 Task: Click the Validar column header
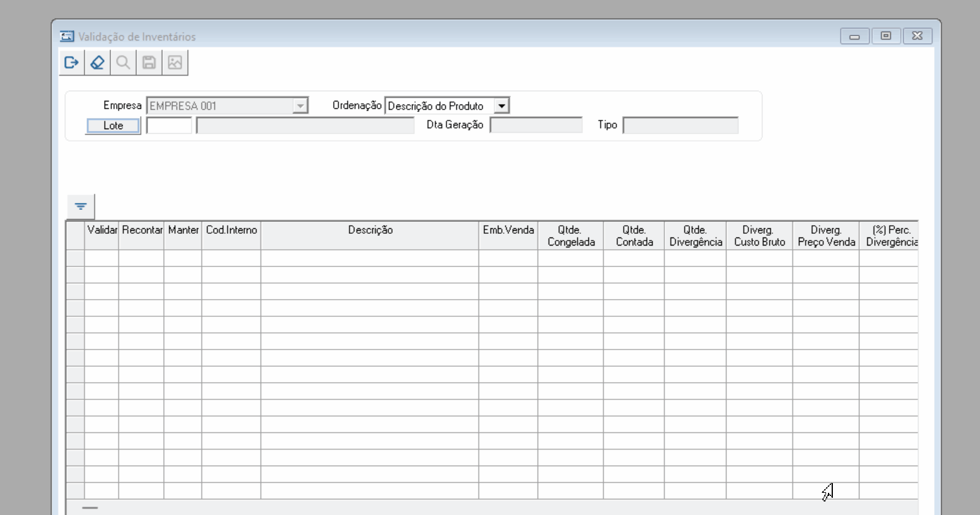point(102,236)
